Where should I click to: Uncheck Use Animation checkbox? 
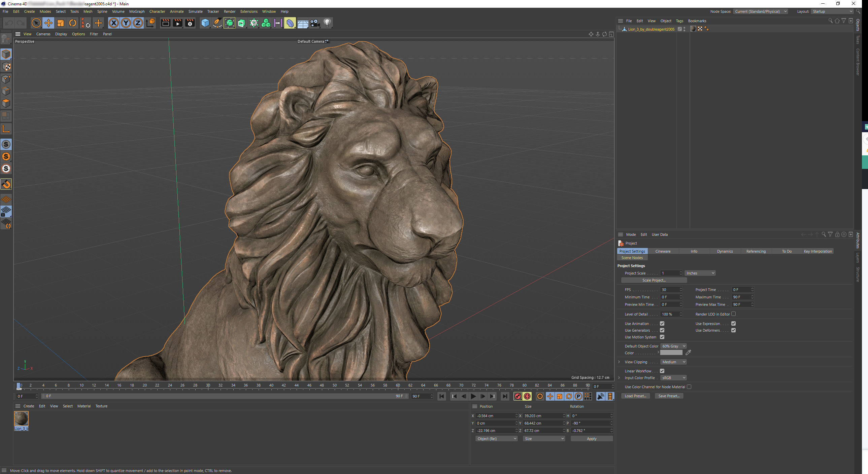[x=662, y=324]
